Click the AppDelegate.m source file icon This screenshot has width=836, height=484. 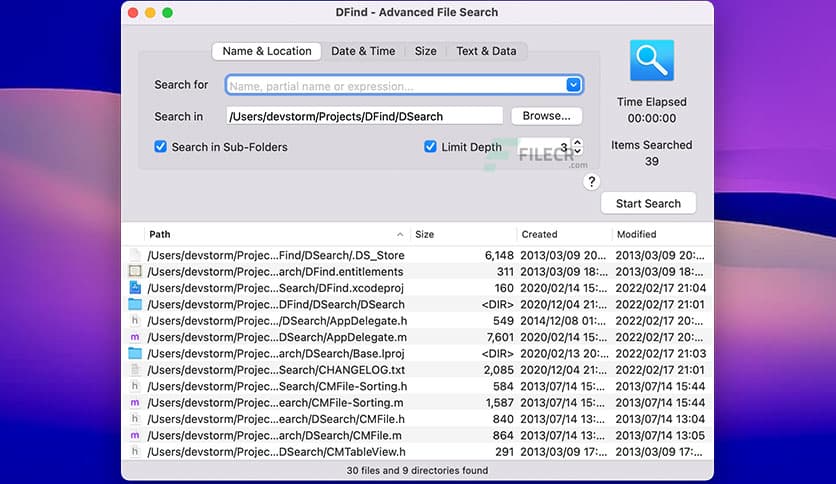(135, 337)
